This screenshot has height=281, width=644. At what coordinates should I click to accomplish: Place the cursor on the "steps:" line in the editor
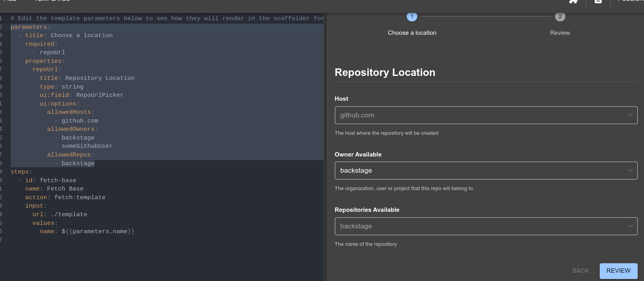[21, 172]
